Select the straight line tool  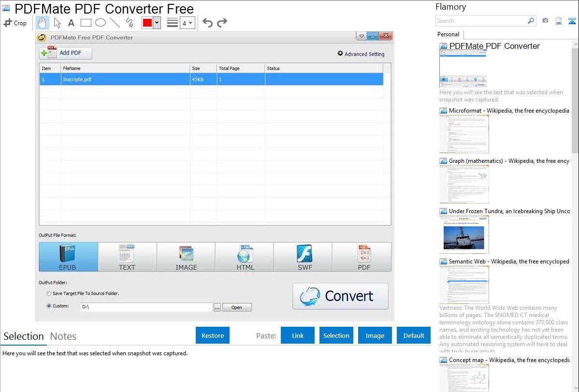[x=115, y=23]
